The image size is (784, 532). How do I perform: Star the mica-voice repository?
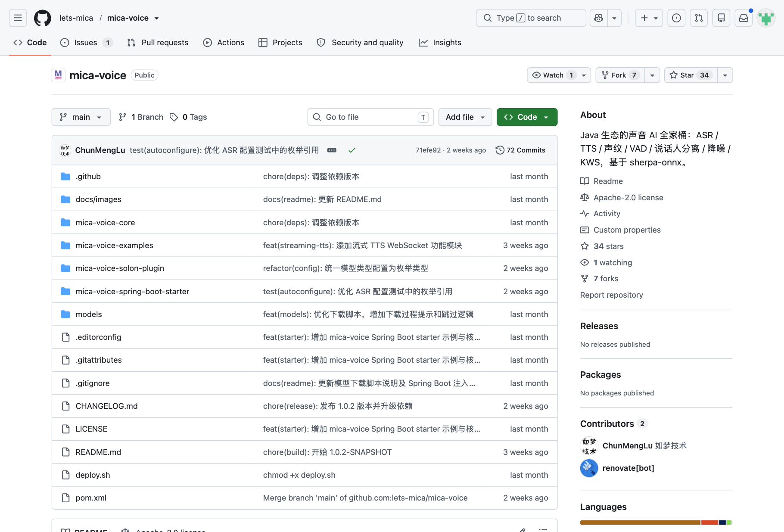click(x=691, y=75)
